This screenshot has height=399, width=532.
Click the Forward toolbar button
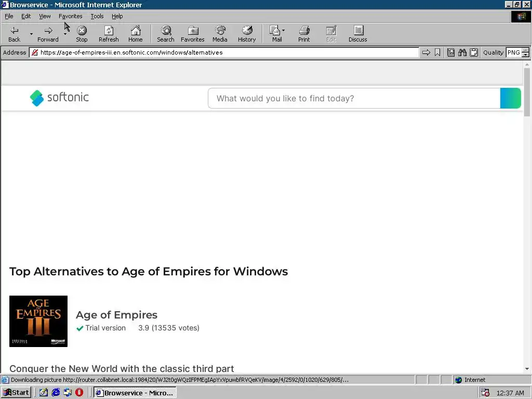coord(48,34)
